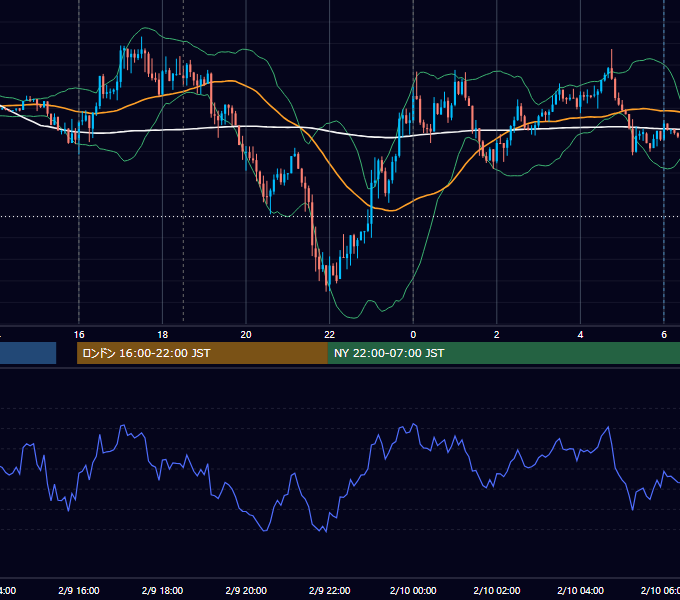
Task: Click the 2/9 18:00 date label
Action: pos(163,590)
